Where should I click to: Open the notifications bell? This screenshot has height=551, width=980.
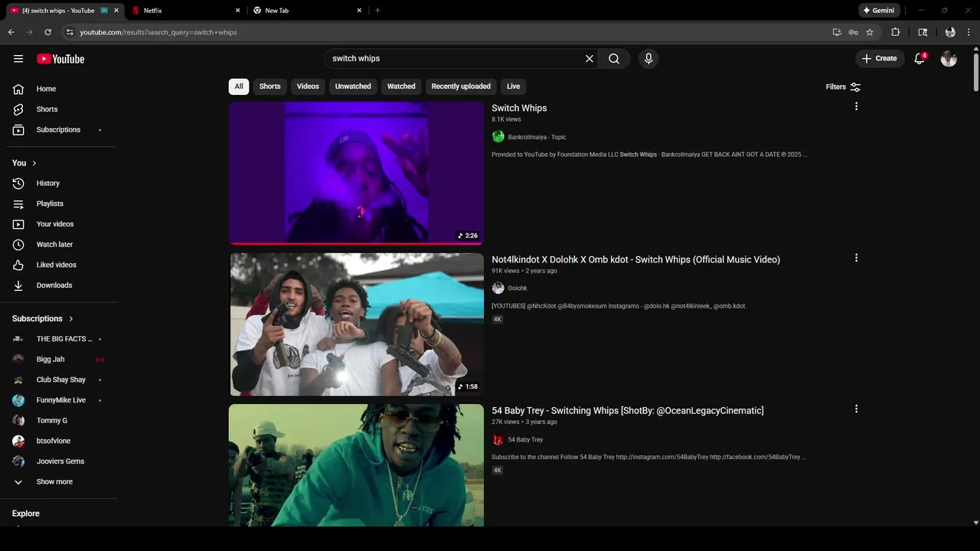point(920,58)
